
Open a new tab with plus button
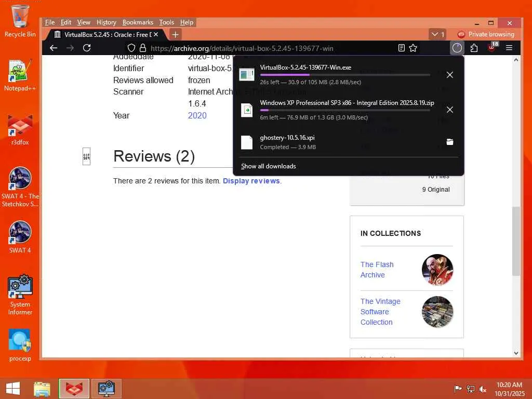pyautogui.click(x=176, y=34)
